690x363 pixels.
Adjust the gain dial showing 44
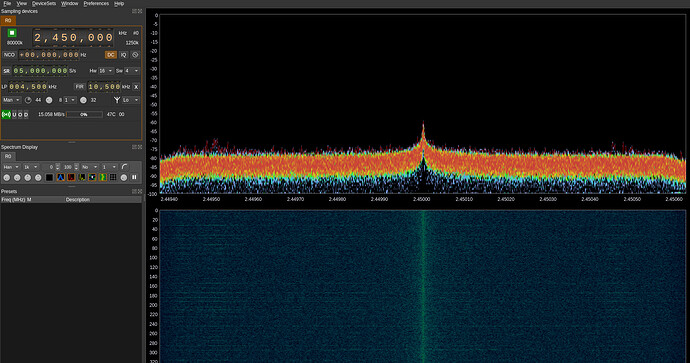[28, 100]
